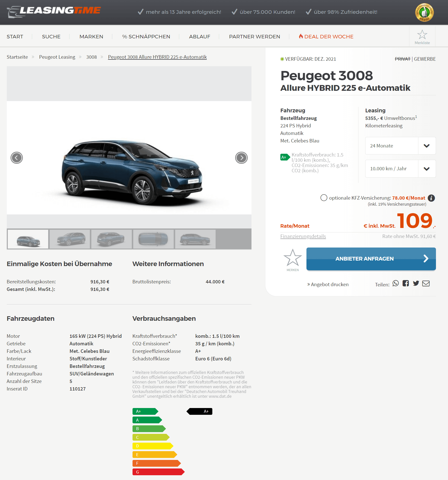Click the E efficiency class bar
448x480 pixels.
[x=155, y=454]
